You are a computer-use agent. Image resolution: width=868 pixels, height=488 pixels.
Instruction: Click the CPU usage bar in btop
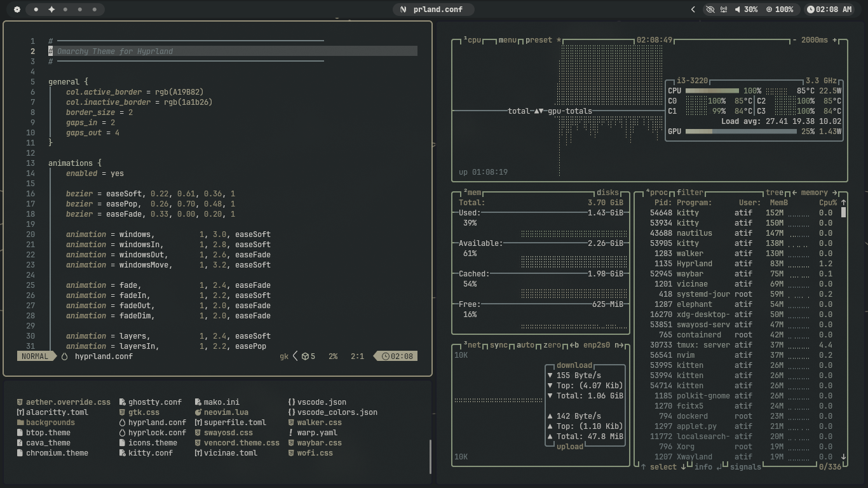point(712,91)
